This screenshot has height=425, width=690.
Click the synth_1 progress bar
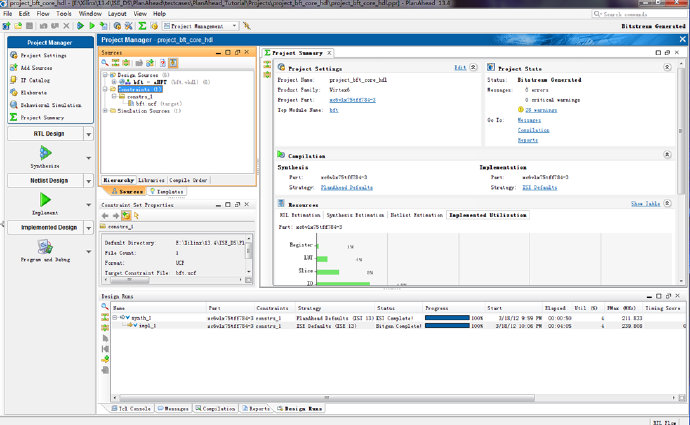point(447,318)
